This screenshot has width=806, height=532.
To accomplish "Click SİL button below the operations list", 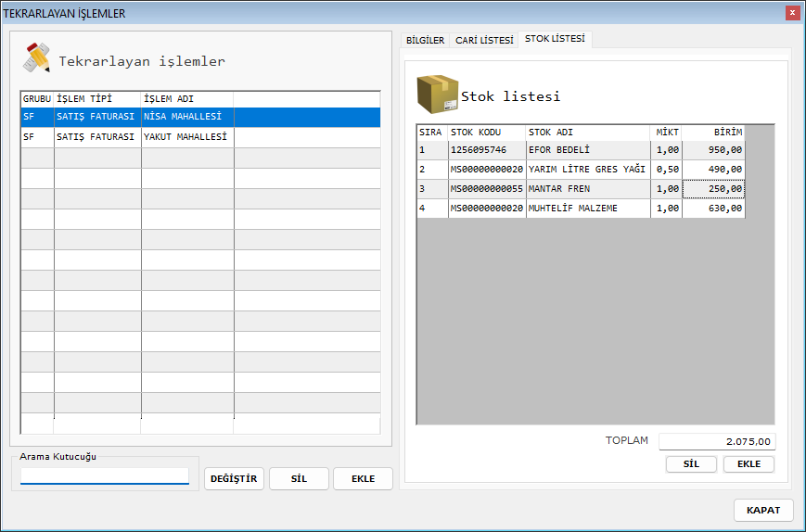I will (299, 478).
